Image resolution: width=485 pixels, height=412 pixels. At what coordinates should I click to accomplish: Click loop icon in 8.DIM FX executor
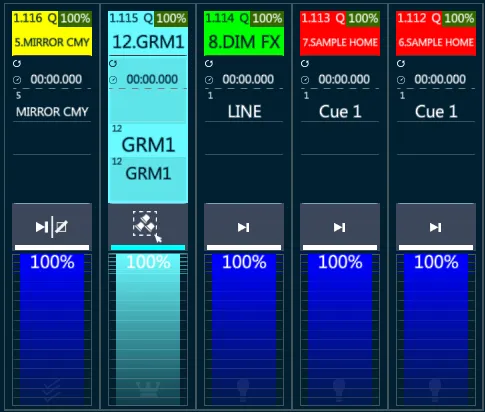point(209,63)
